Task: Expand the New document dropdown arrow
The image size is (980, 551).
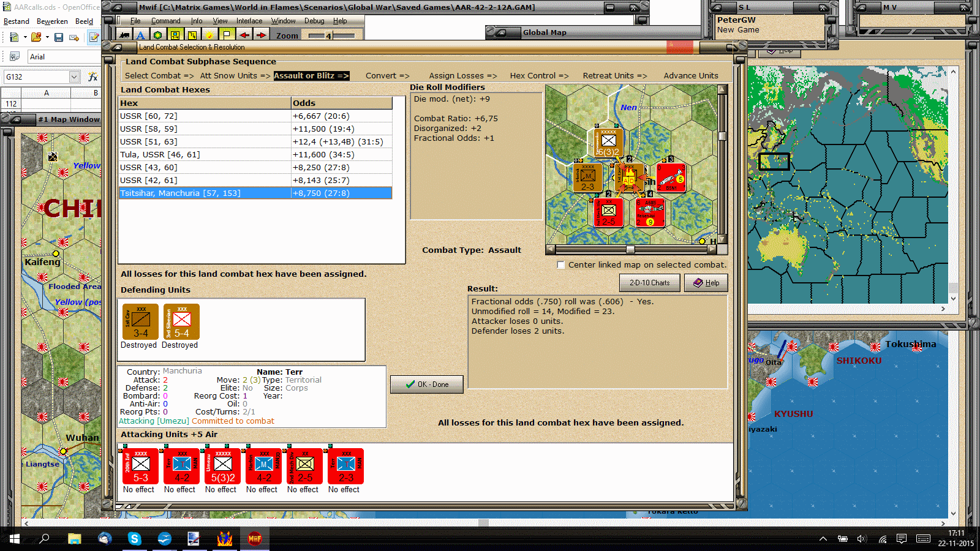Action: tap(25, 38)
